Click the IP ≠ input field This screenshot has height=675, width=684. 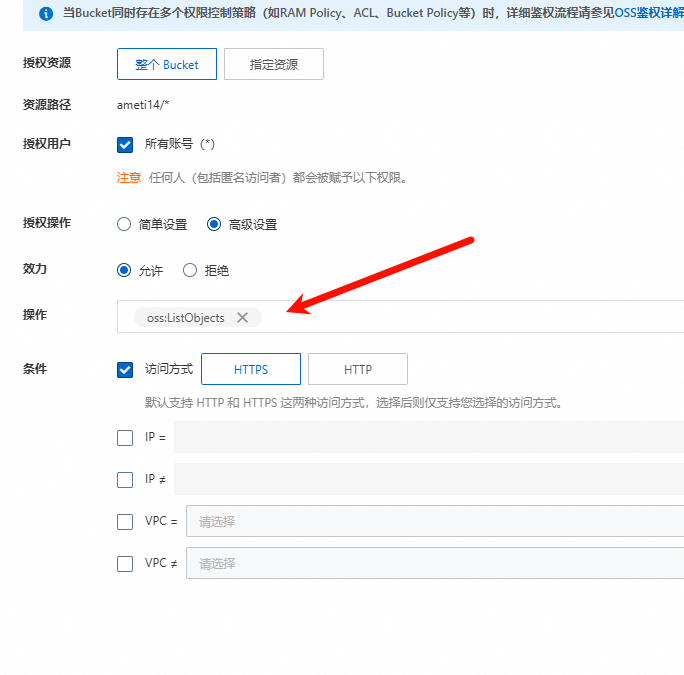pos(428,479)
